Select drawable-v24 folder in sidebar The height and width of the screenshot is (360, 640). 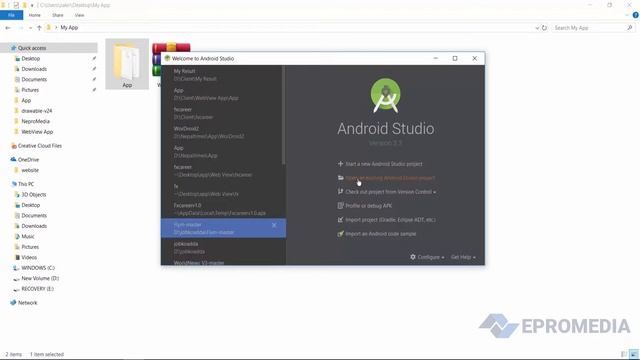tap(37, 111)
